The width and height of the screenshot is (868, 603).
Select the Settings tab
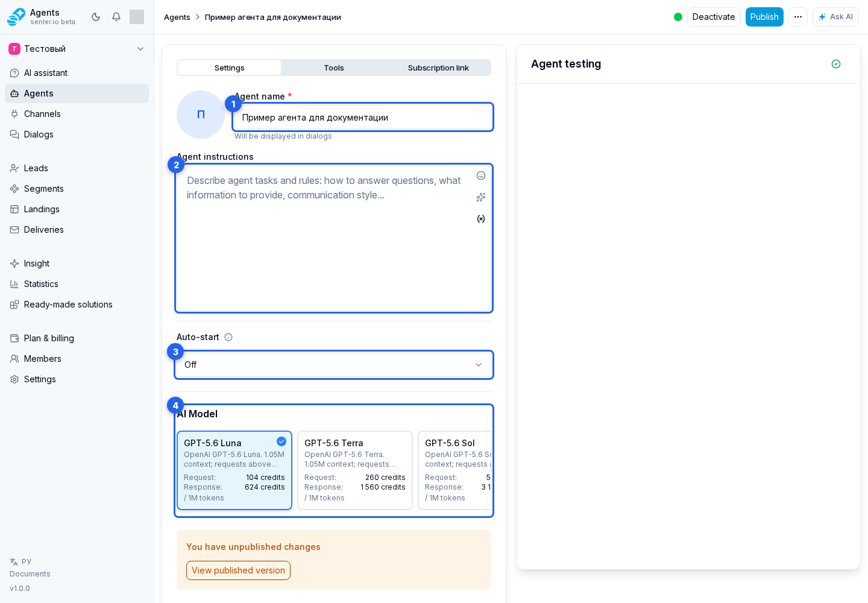230,68
